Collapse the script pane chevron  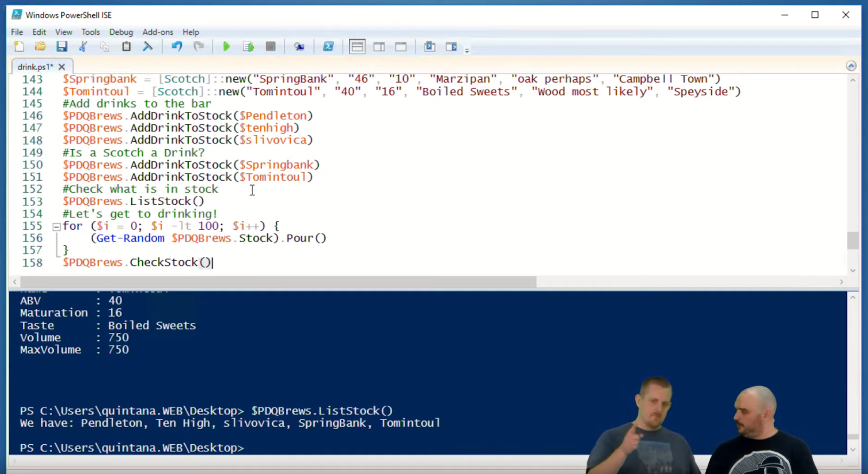[x=851, y=66]
